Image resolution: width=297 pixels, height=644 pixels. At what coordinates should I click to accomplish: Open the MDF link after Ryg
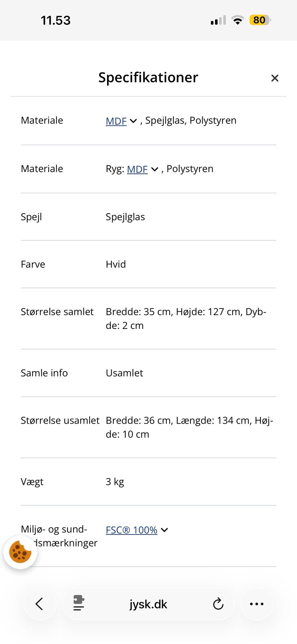tap(137, 169)
